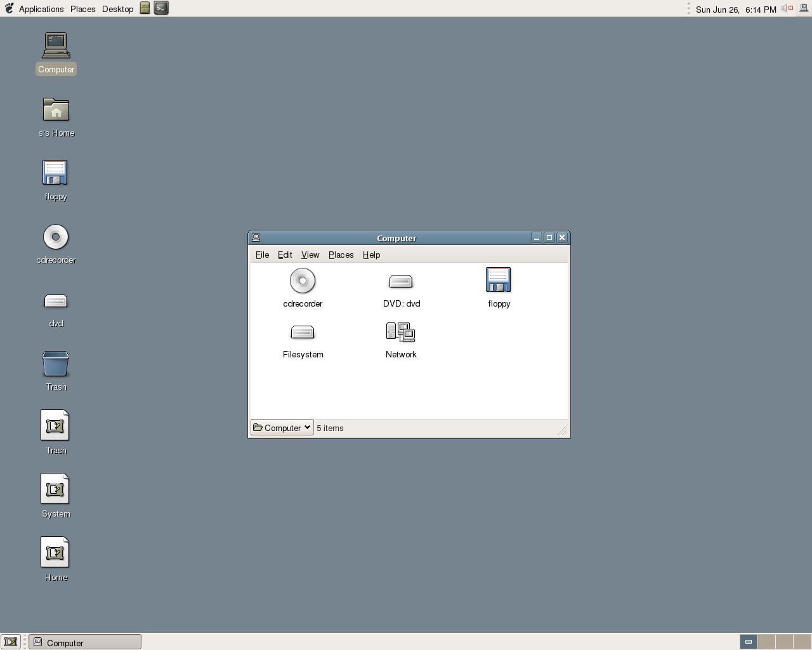Open the File menu in Computer window
Viewport: 812px width, 650px height.
click(262, 255)
